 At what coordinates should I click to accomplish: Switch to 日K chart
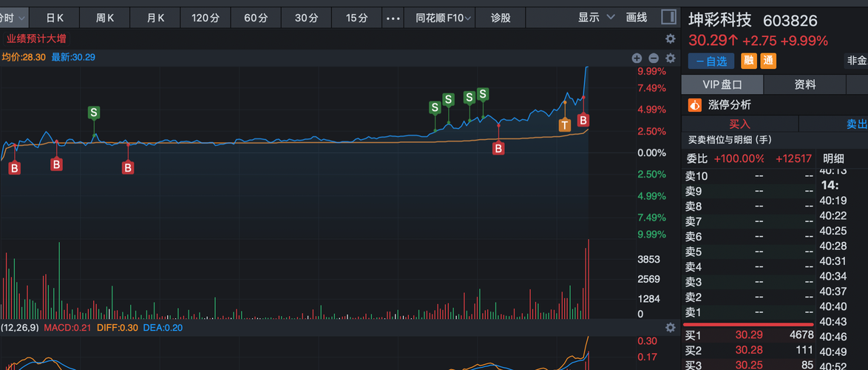(54, 18)
